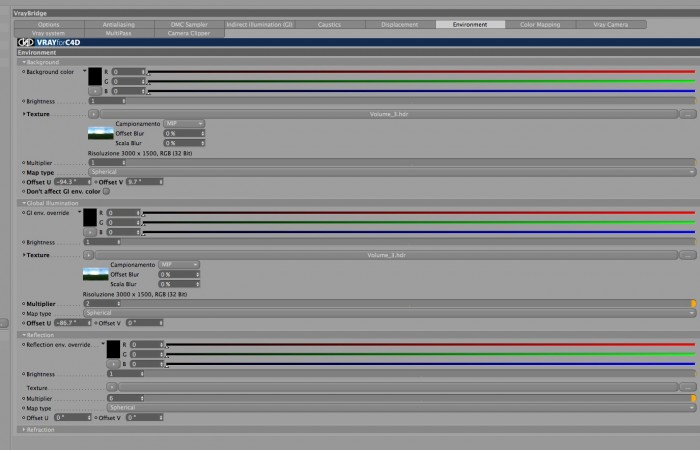Collapse the Reflection section
Image resolution: width=700 pixels, height=450 pixels.
[24, 335]
